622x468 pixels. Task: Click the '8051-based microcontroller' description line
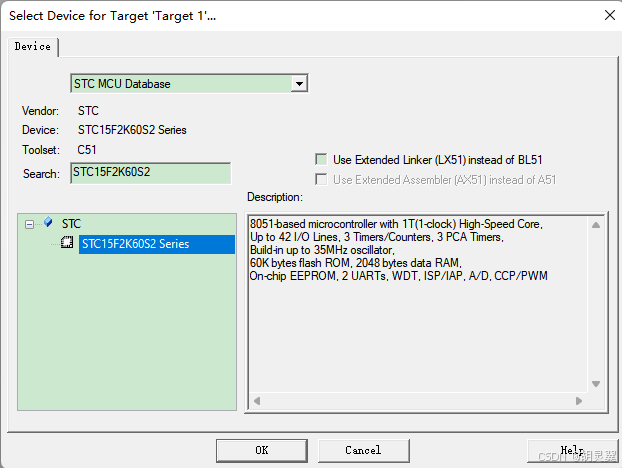(x=396, y=224)
